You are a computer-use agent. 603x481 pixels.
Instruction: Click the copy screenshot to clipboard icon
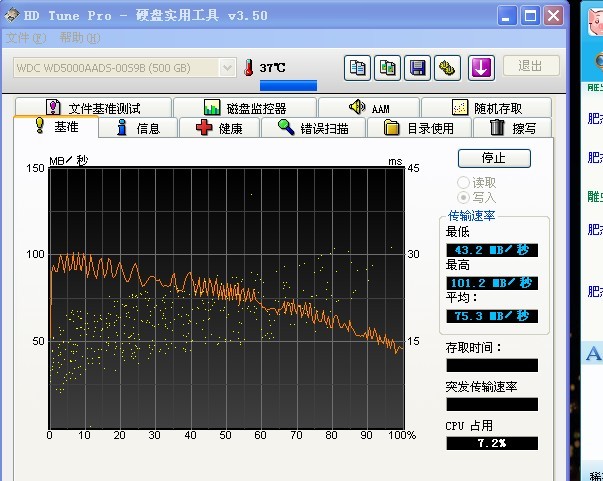(387, 67)
